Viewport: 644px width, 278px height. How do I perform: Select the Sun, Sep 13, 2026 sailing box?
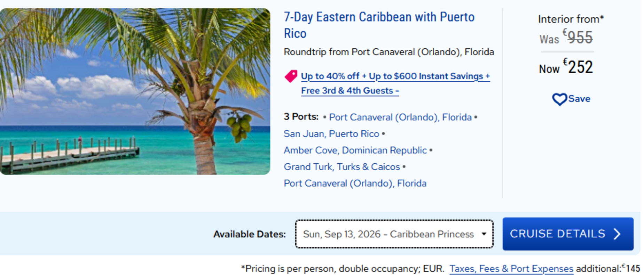pyautogui.click(x=388, y=234)
